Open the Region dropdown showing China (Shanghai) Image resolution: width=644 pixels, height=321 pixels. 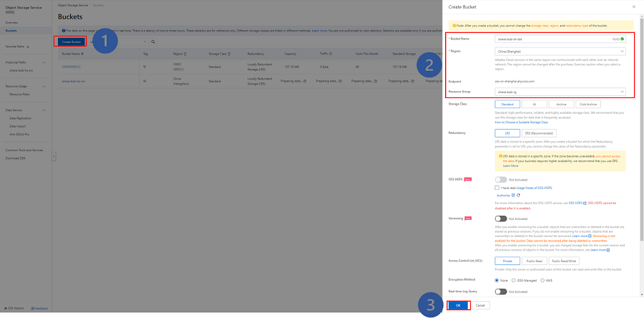click(x=560, y=52)
